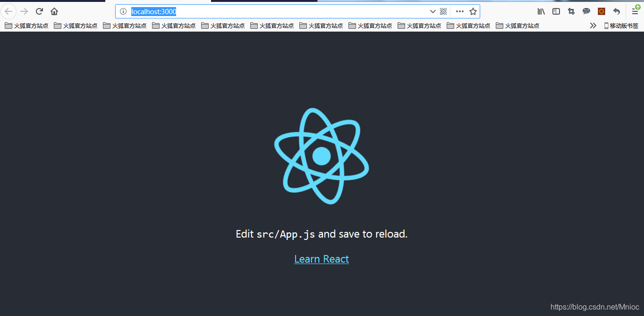This screenshot has height=316, width=644.
Task: Click the undo arrow toolbar icon
Action: 617,11
